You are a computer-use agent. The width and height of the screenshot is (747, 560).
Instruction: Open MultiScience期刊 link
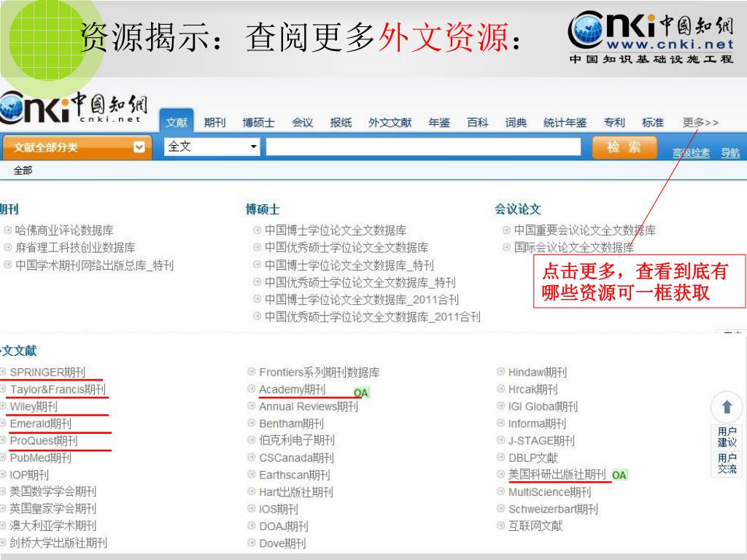coord(549,492)
